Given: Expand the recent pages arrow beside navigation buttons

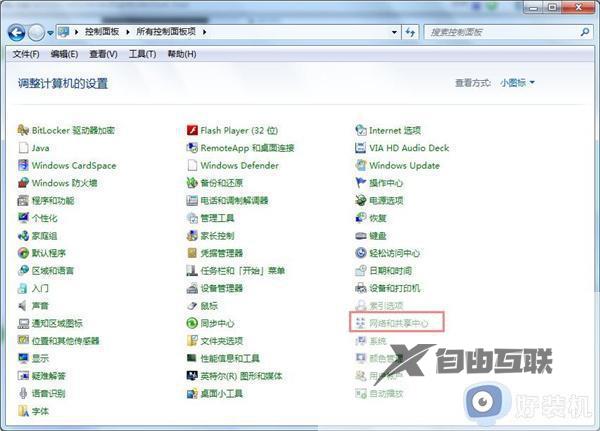Looking at the screenshot, I should click(x=51, y=33).
